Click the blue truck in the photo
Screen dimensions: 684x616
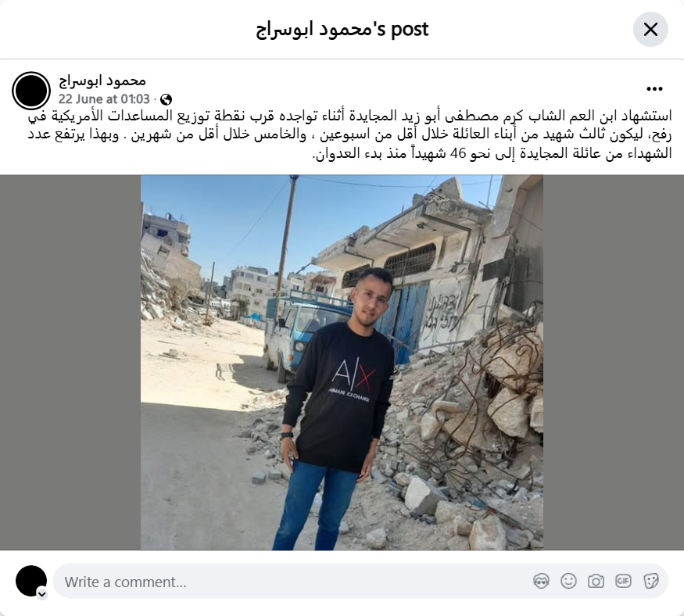[x=301, y=333]
